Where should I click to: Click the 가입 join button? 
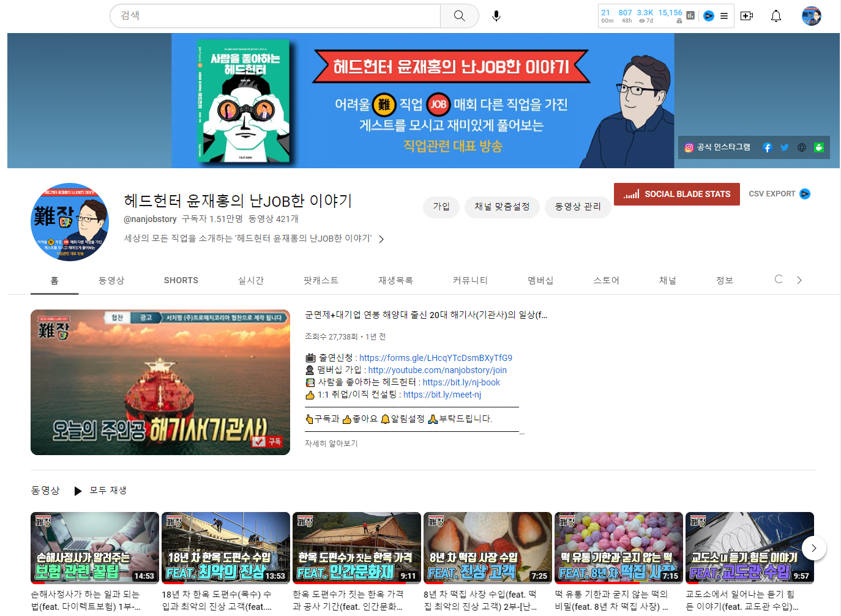pos(441,207)
